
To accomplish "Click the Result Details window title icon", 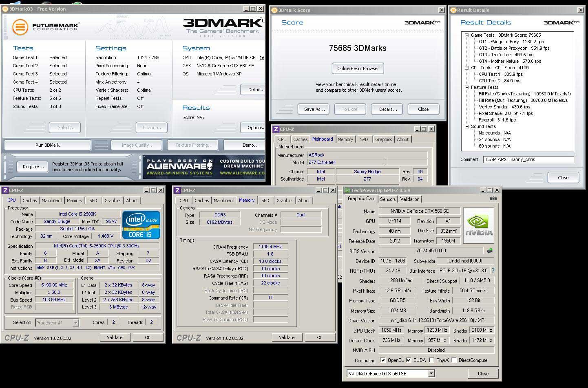I will pyautogui.click(x=453, y=10).
